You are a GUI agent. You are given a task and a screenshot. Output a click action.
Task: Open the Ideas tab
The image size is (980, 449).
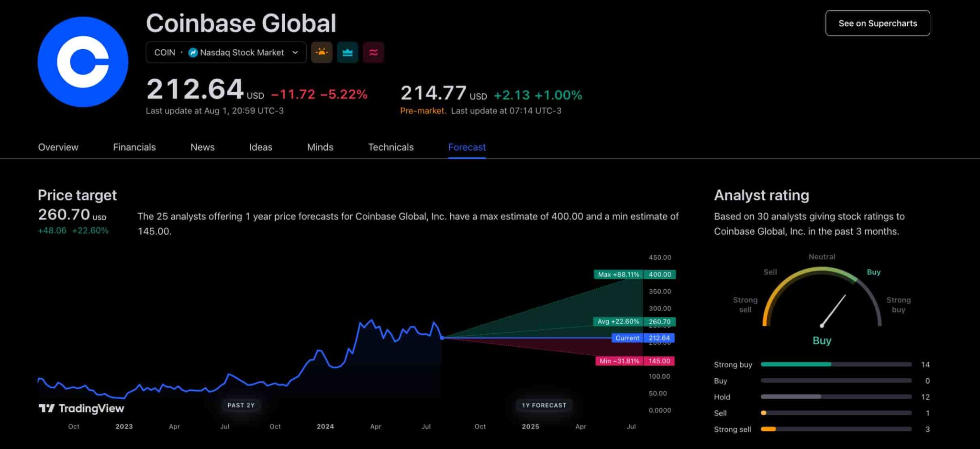click(261, 147)
